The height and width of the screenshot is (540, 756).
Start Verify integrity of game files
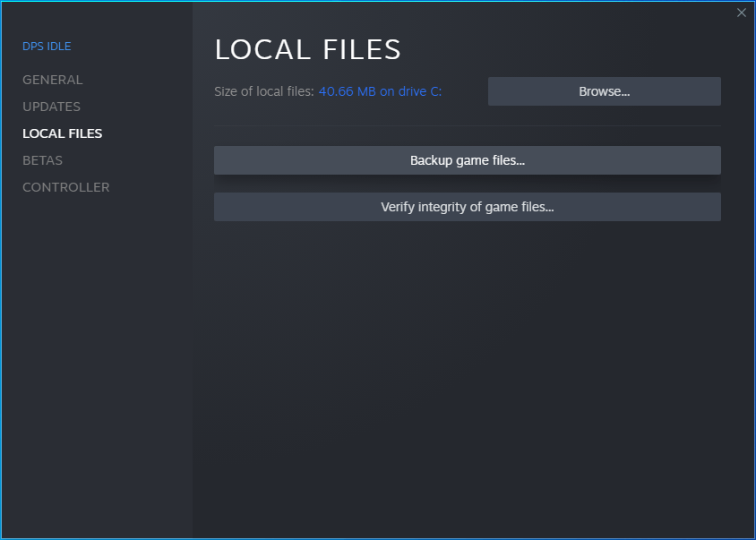(467, 207)
